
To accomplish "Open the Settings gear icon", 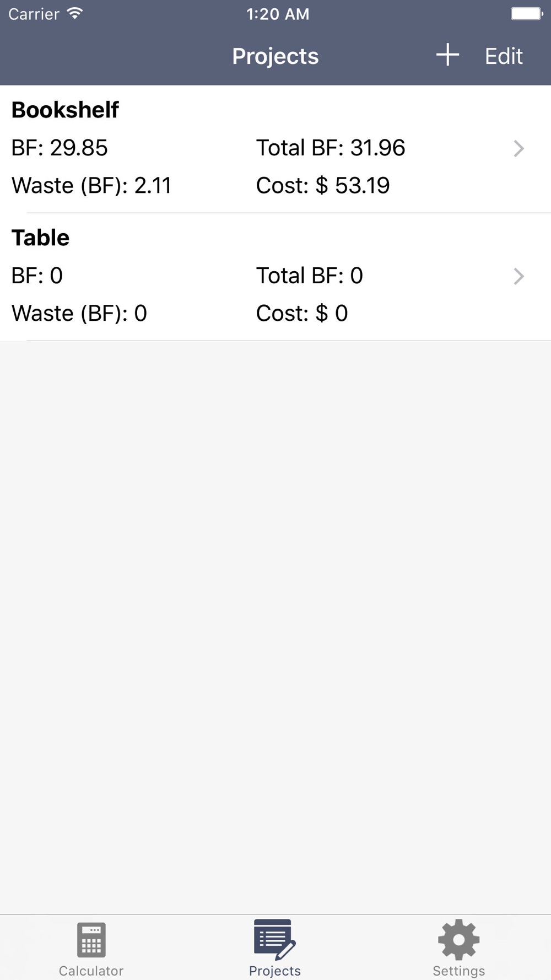I will pyautogui.click(x=458, y=940).
